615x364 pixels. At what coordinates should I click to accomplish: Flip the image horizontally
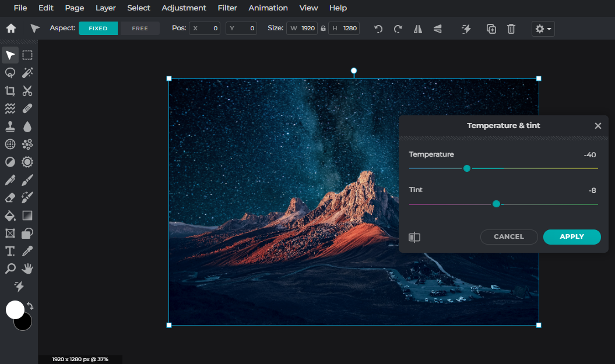[x=417, y=29]
